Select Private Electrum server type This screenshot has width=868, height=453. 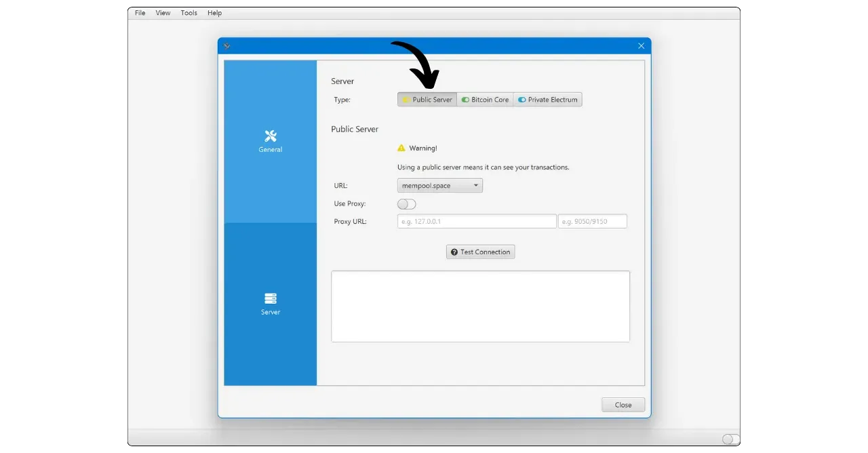coord(547,100)
